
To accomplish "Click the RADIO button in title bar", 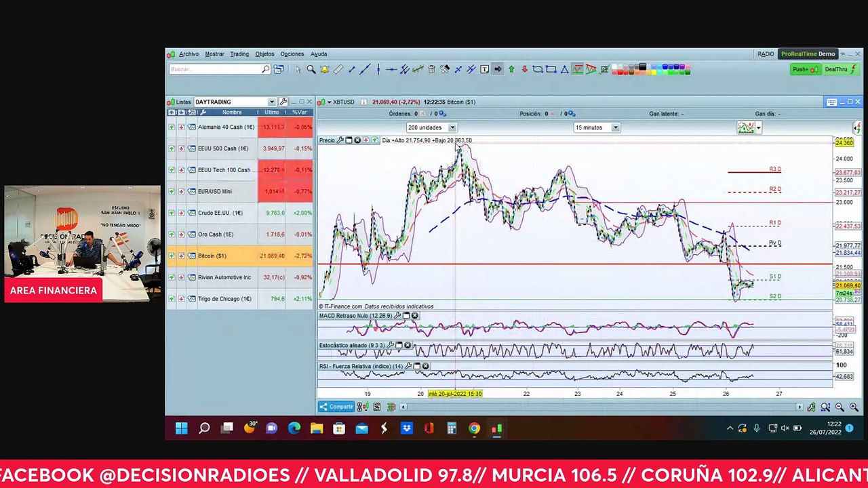I will 766,54.
